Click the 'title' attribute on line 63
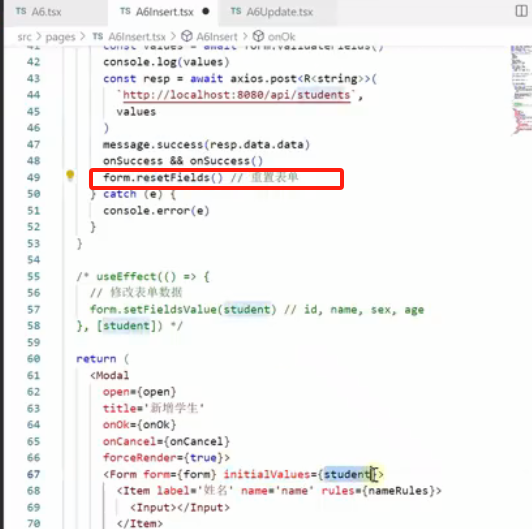This screenshot has width=532, height=529. point(119,408)
